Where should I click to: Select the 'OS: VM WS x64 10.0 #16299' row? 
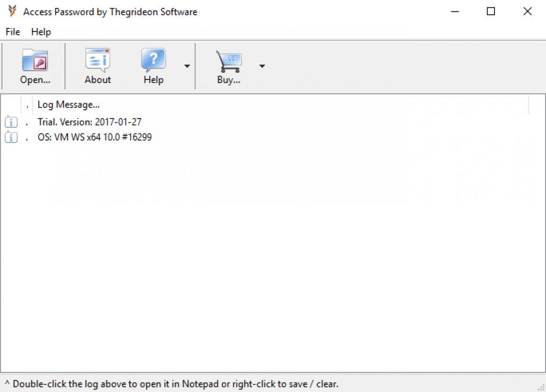point(272,137)
